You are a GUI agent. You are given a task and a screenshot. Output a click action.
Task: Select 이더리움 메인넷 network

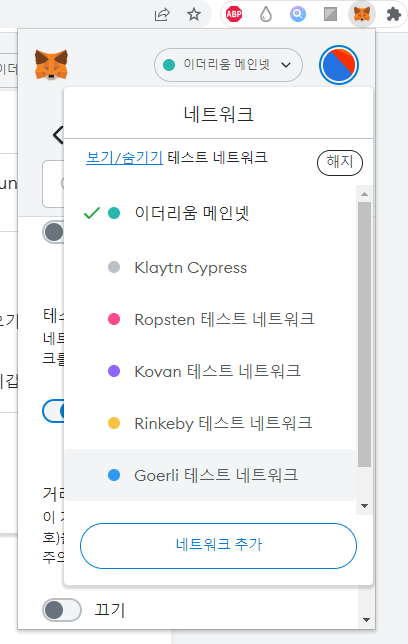tap(210, 213)
